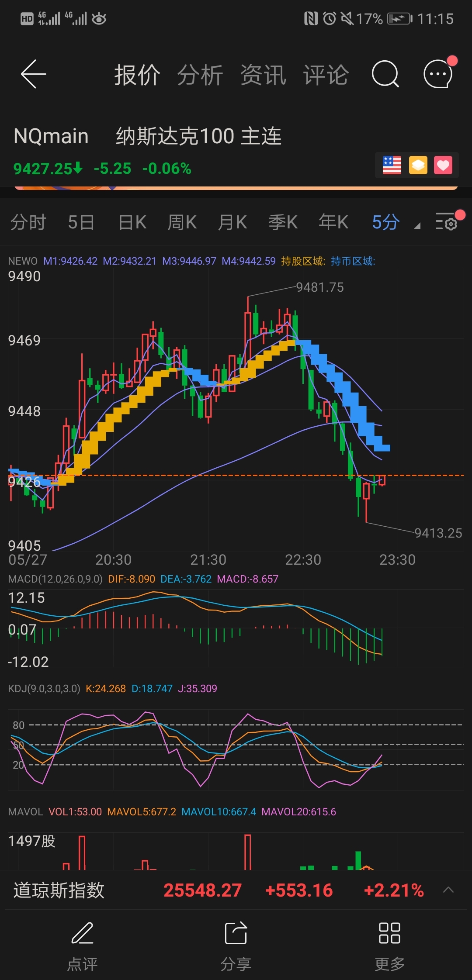This screenshot has width=472, height=980.
Task: Tap the yellow layers icon
Action: (418, 165)
